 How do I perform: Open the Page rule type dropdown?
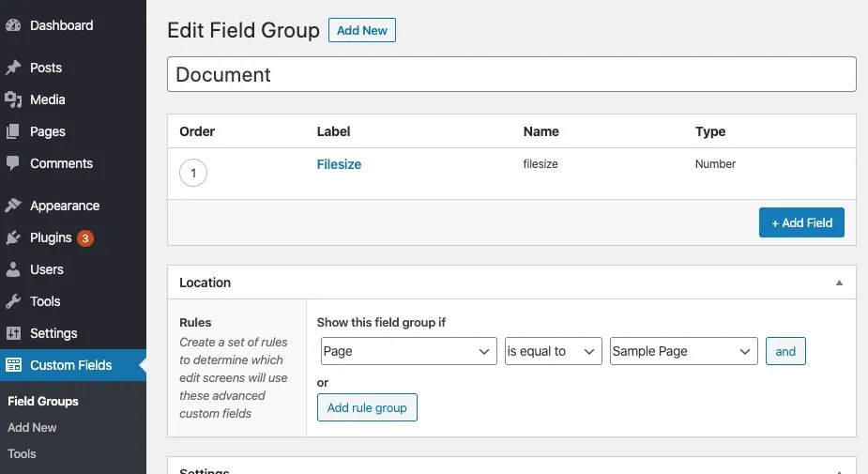coord(408,351)
